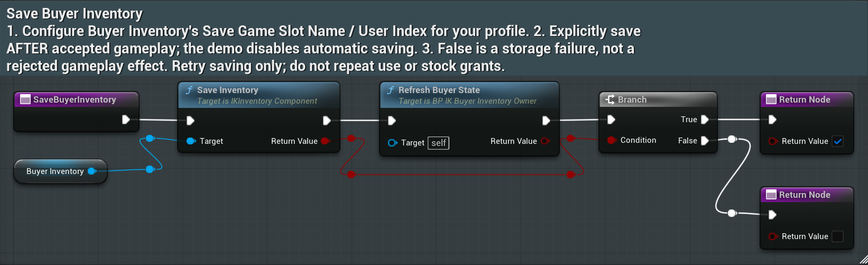Image resolution: width=868 pixels, height=265 pixels.
Task: Click the Branch True execution pin
Action: 705,120
